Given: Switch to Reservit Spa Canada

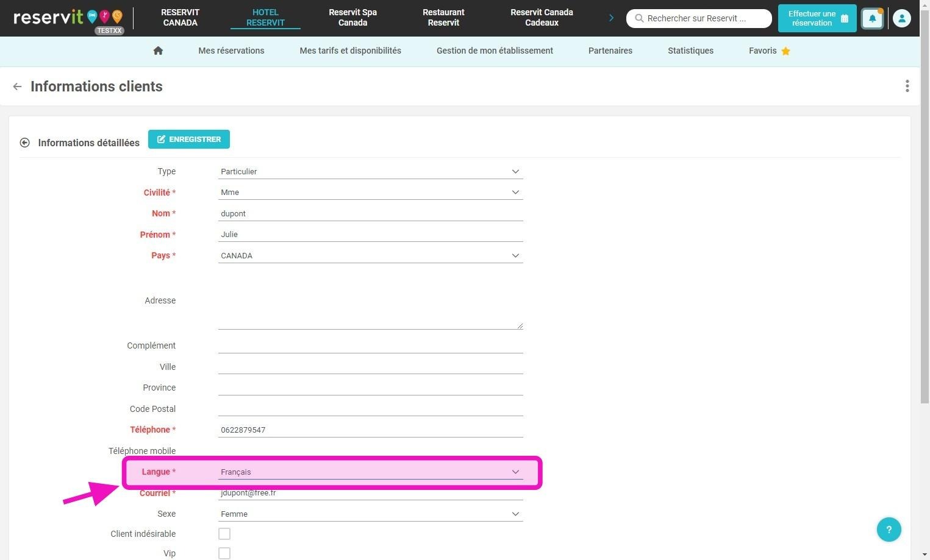Looking at the screenshot, I should tap(352, 18).
